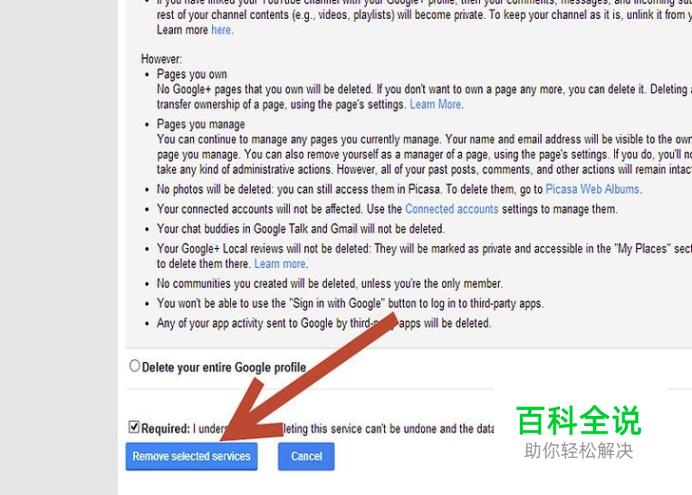The width and height of the screenshot is (692, 495).
Task: Click the third-party app activity bullet line
Action: 323,323
